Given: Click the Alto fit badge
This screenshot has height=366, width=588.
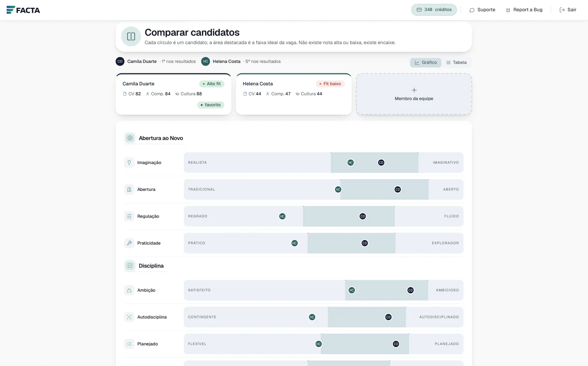Looking at the screenshot, I should tap(212, 84).
